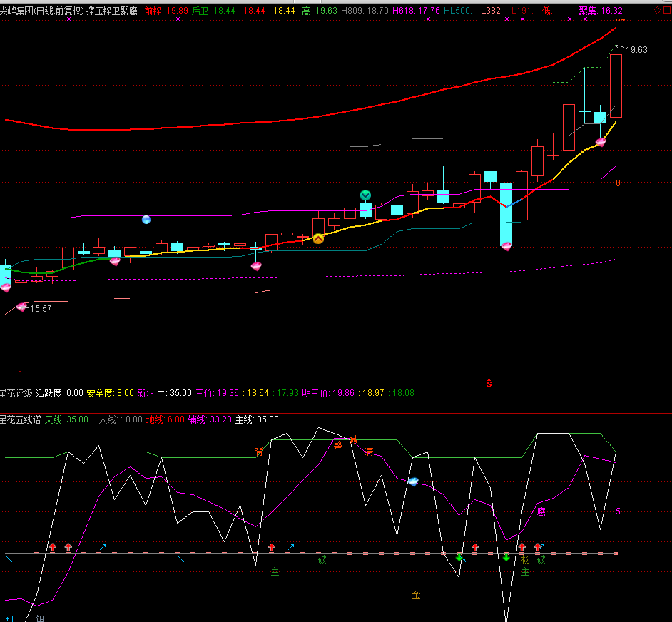Image resolution: width=672 pixels, height=622 pixels.
Task: Click the 撑压锋卫聚鹰 indicator name
Action: 112,11
